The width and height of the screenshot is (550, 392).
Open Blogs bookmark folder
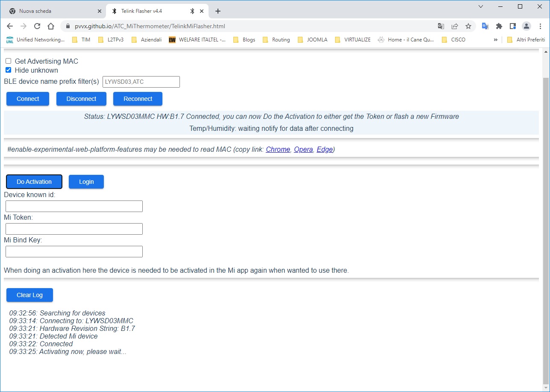[x=244, y=40]
